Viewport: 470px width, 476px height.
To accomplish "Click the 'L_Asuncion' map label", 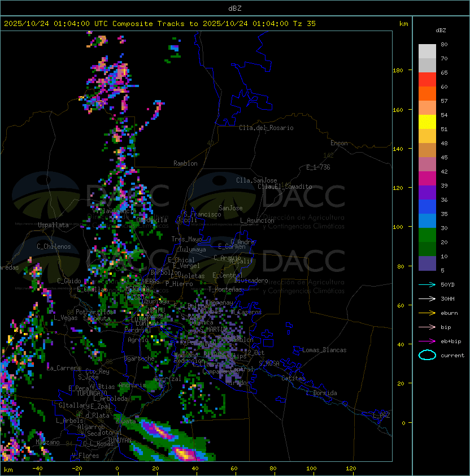I will (257, 220).
